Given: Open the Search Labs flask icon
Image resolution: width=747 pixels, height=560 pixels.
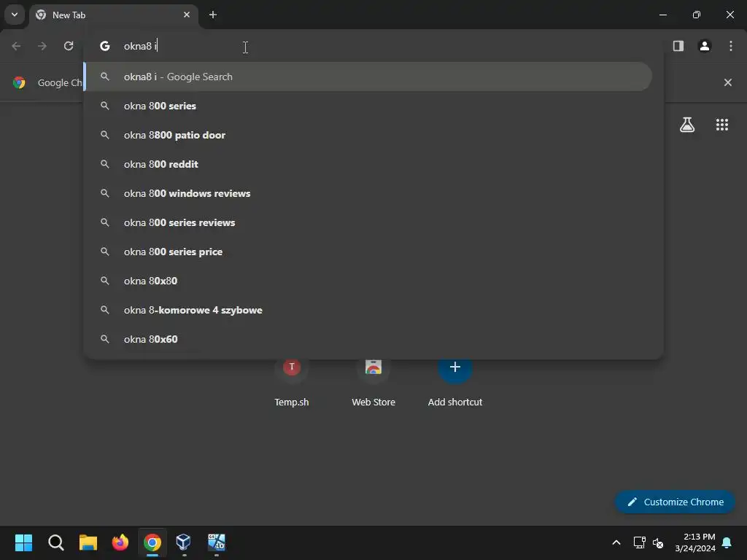Looking at the screenshot, I should (x=687, y=125).
